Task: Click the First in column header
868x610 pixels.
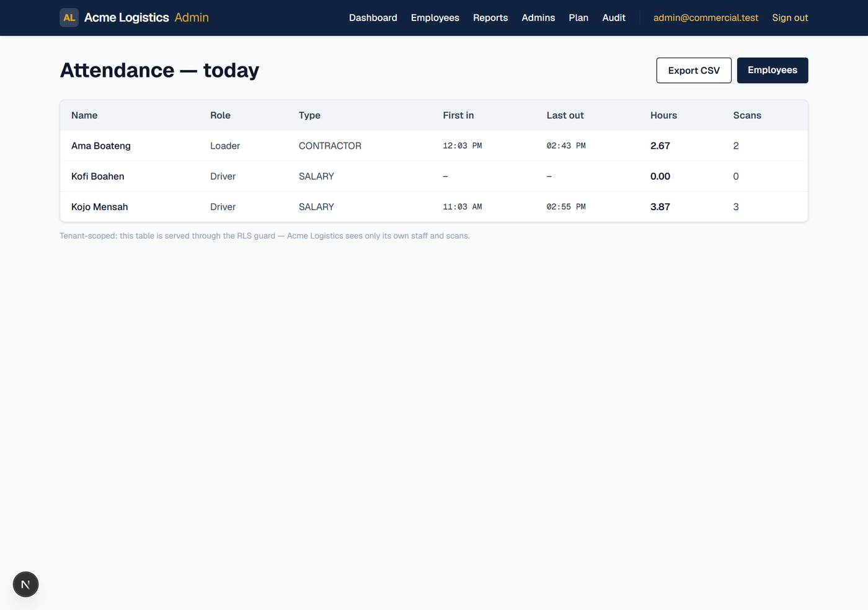Action: pos(458,115)
